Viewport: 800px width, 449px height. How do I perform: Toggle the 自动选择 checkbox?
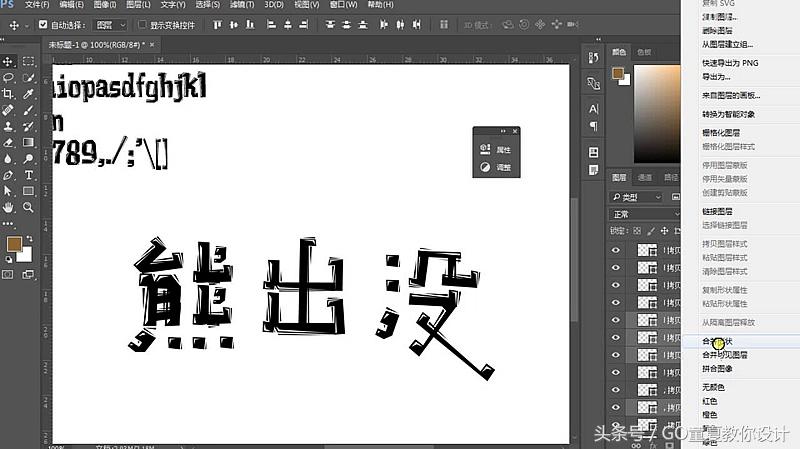(x=43, y=24)
